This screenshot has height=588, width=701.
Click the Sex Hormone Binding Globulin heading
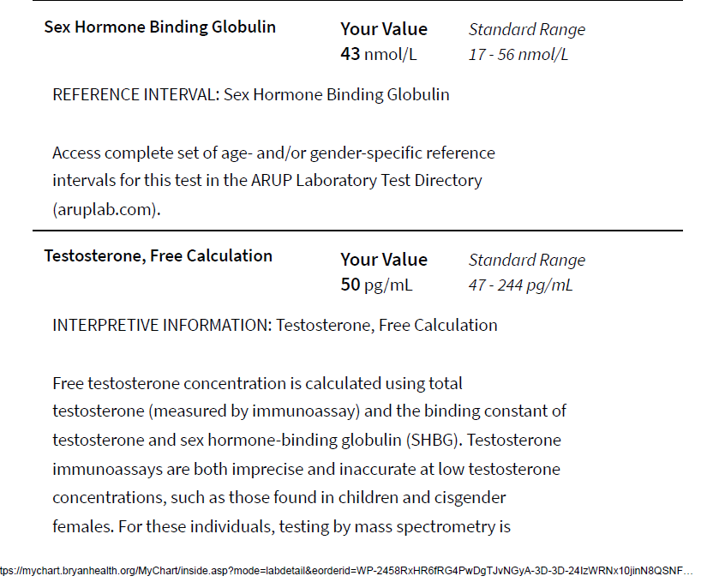tap(159, 27)
